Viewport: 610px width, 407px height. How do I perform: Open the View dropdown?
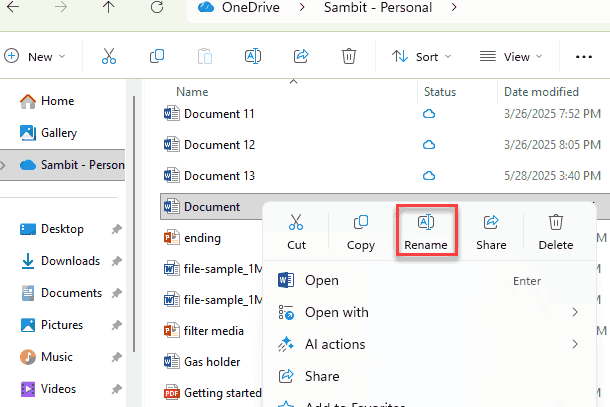pyautogui.click(x=511, y=57)
